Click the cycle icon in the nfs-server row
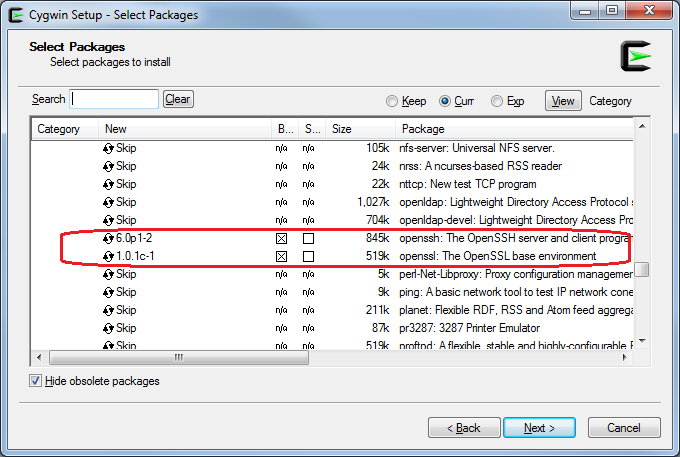This screenshot has width=680, height=457. [x=108, y=149]
